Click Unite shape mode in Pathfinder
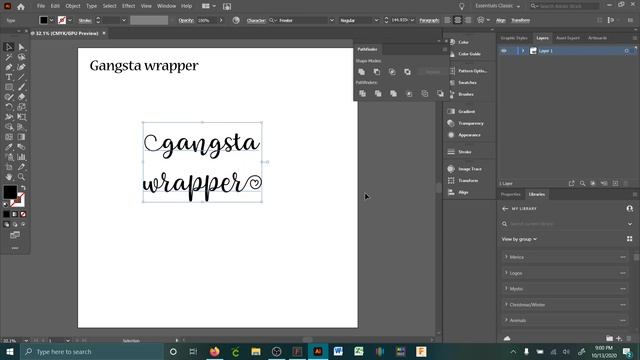Viewport: 640px width, 360px height. [x=362, y=72]
